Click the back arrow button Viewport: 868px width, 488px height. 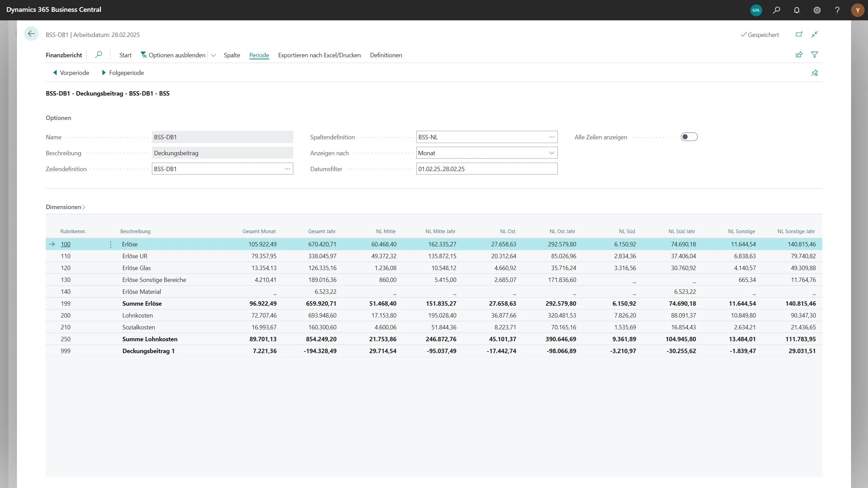coord(32,34)
